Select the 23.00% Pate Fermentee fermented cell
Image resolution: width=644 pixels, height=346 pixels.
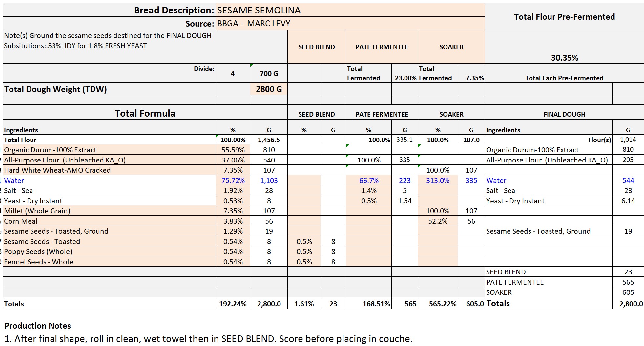(405, 78)
